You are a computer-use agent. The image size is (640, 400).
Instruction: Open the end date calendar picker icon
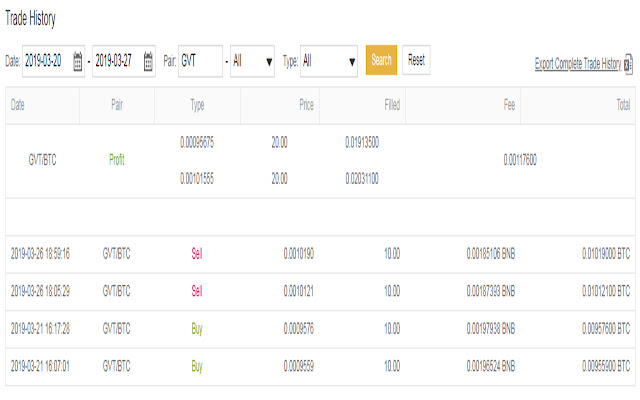(149, 61)
